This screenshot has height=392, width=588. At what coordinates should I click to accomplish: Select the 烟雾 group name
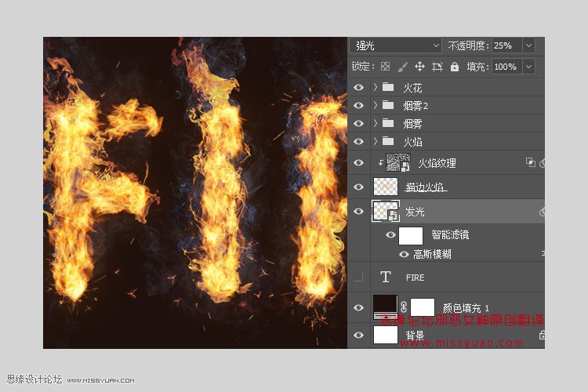click(x=412, y=123)
